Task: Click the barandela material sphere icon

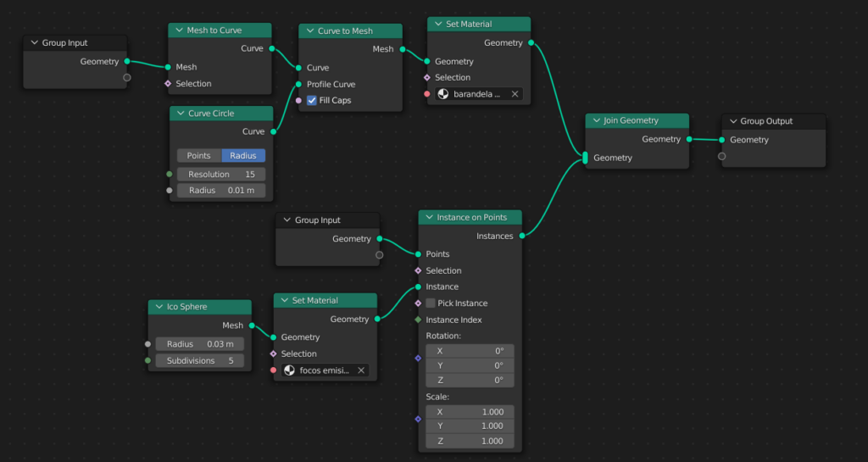Action: click(x=443, y=94)
